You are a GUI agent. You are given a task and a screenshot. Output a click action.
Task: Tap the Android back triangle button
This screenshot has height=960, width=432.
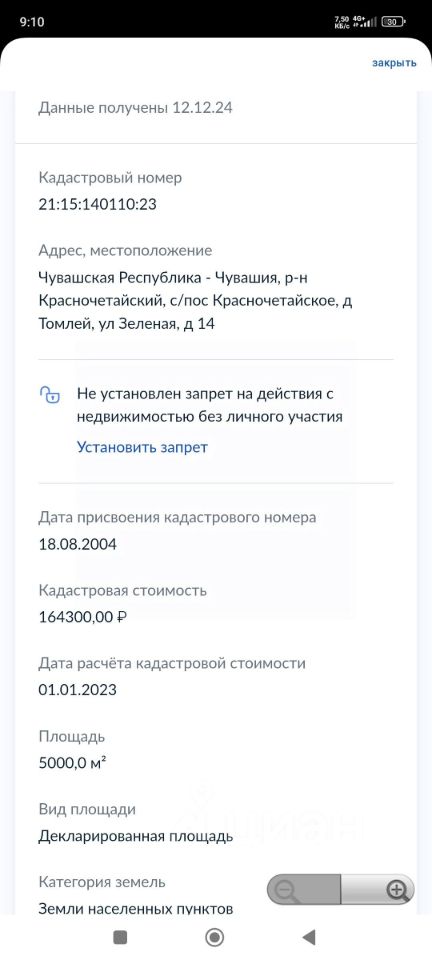(x=309, y=937)
